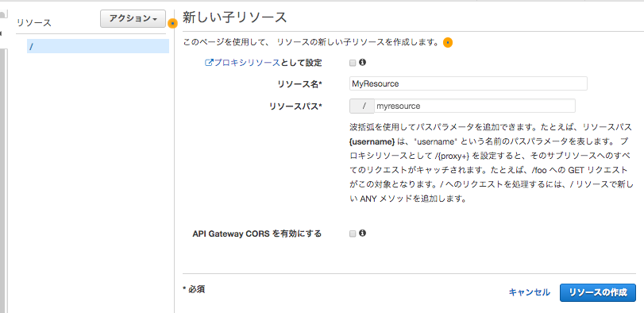Viewport: 644px width, 313px height.
Task: Click the キャンセル link
Action: pos(530,292)
